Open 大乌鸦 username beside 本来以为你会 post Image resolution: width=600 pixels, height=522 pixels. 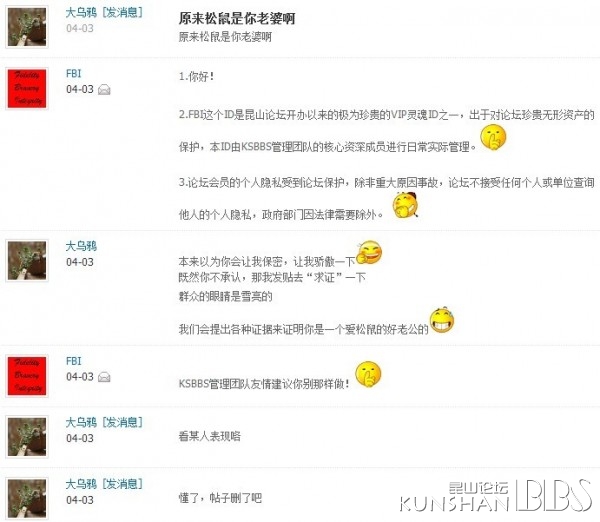(81, 246)
